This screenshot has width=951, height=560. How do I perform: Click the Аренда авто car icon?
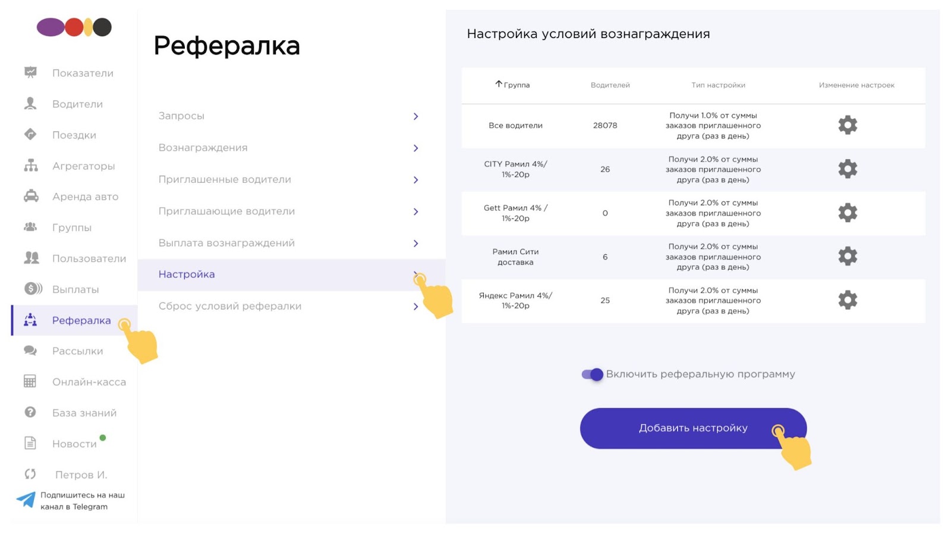[31, 196]
